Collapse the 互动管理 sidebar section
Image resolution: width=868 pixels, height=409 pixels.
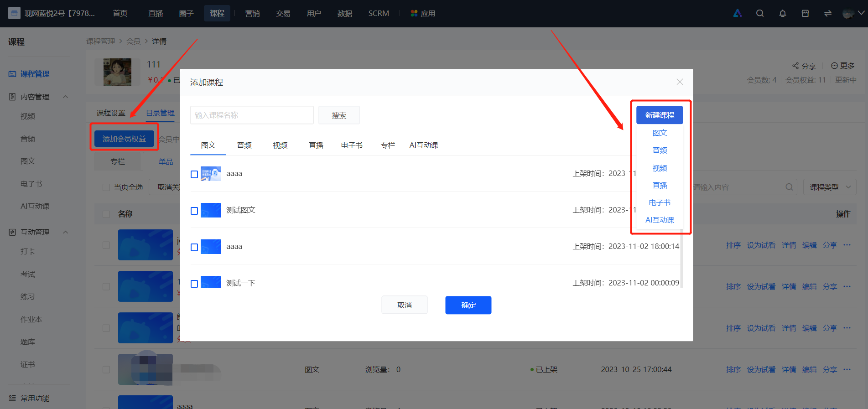(65, 232)
